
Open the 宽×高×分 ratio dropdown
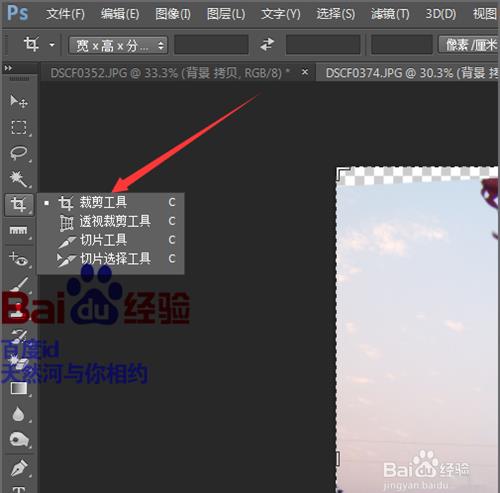pos(118,45)
